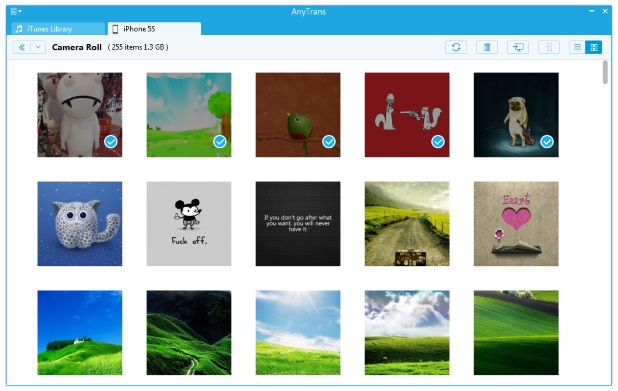Select the iPhone 5S tab
The width and height of the screenshot is (618, 391).
tap(154, 29)
